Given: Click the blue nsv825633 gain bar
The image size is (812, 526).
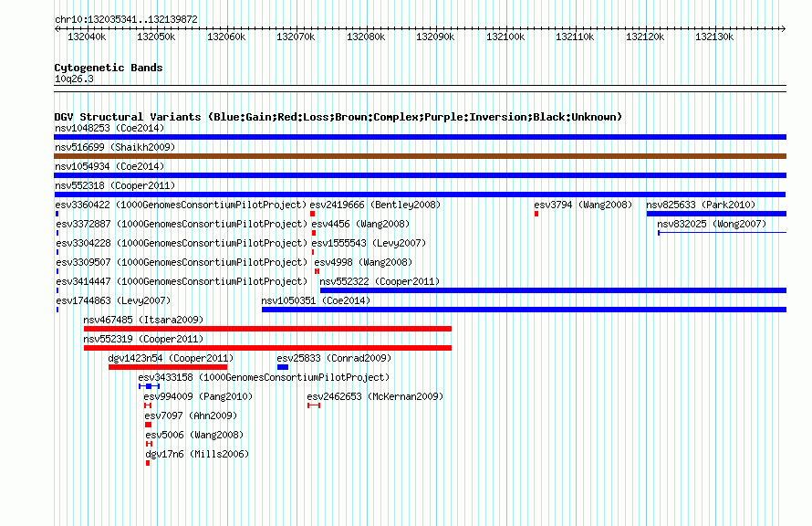Looking at the screenshot, I should pos(716,214).
